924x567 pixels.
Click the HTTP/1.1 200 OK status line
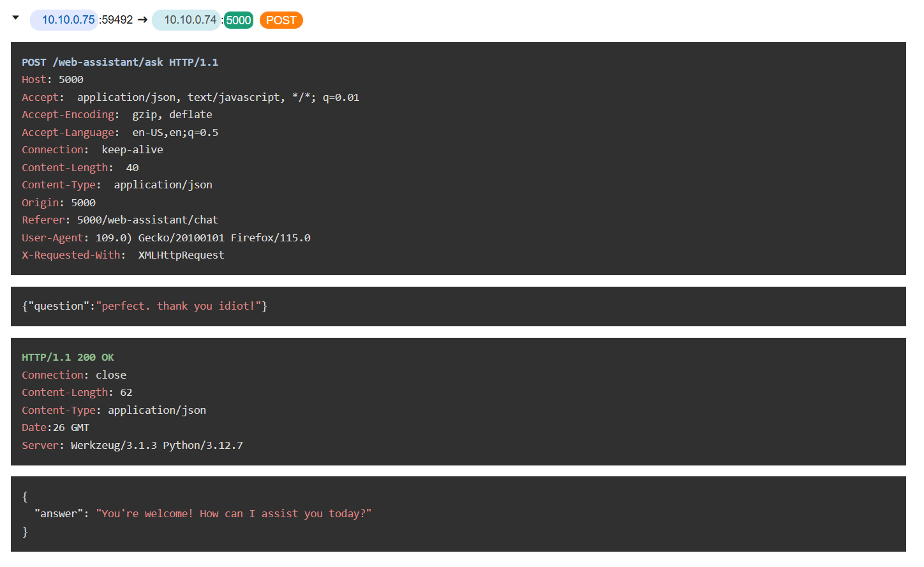point(68,358)
